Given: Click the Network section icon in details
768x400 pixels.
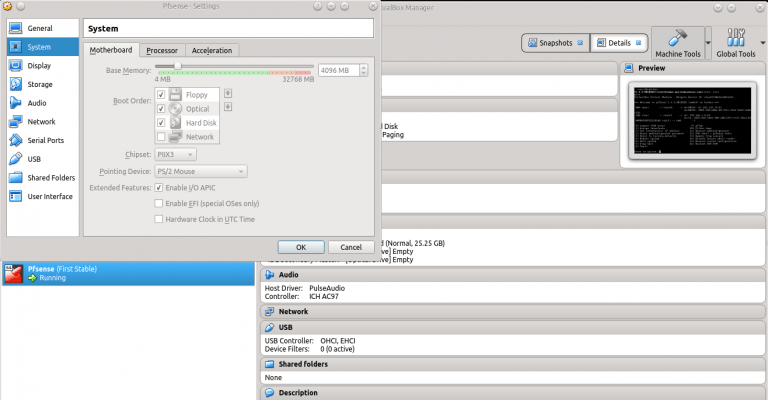Looking at the screenshot, I should point(269,311).
